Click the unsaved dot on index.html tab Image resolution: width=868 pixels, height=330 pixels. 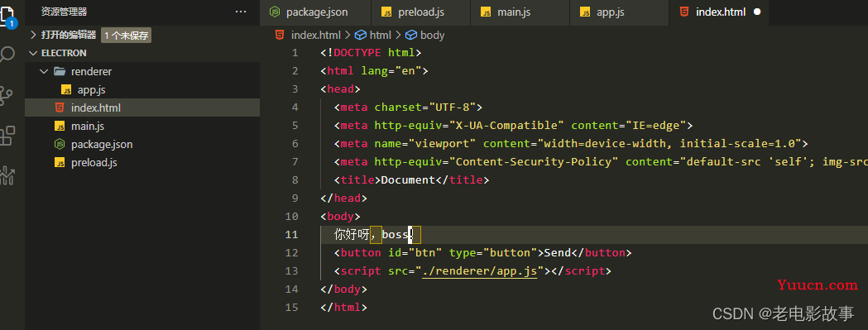tap(757, 12)
